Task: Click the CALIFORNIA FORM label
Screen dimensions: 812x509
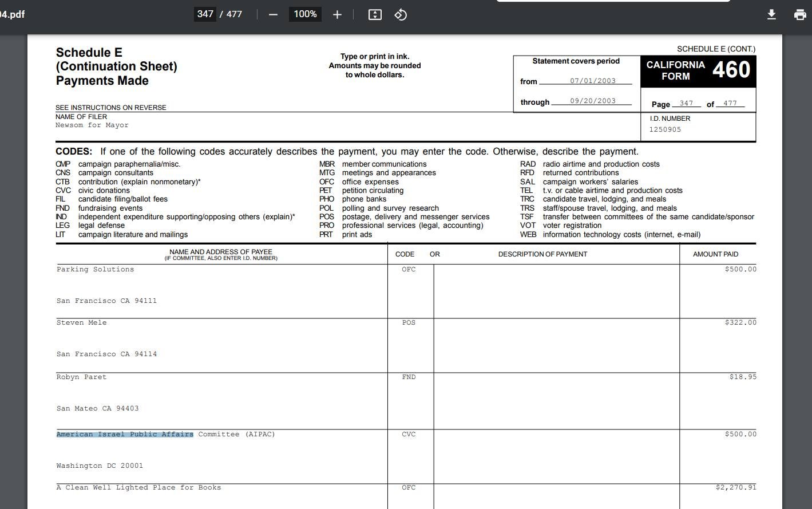Action: (x=676, y=70)
